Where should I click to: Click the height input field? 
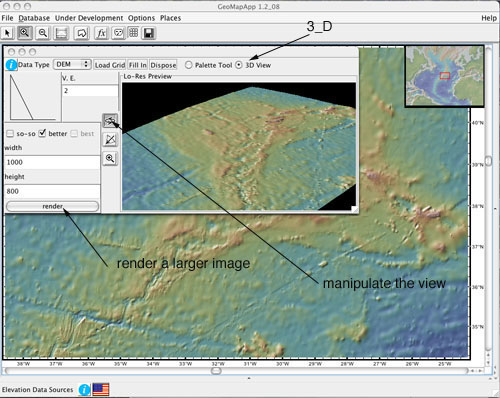tap(53, 191)
